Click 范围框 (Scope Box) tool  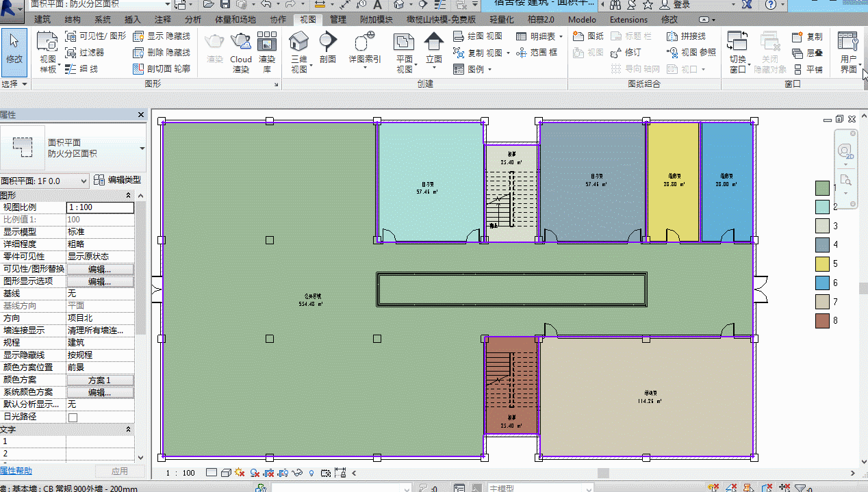537,52
